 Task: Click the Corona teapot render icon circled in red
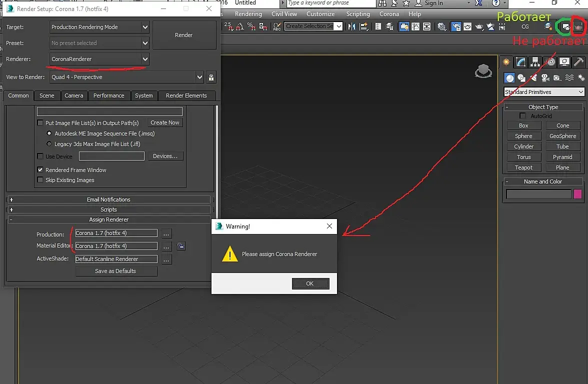579,26
